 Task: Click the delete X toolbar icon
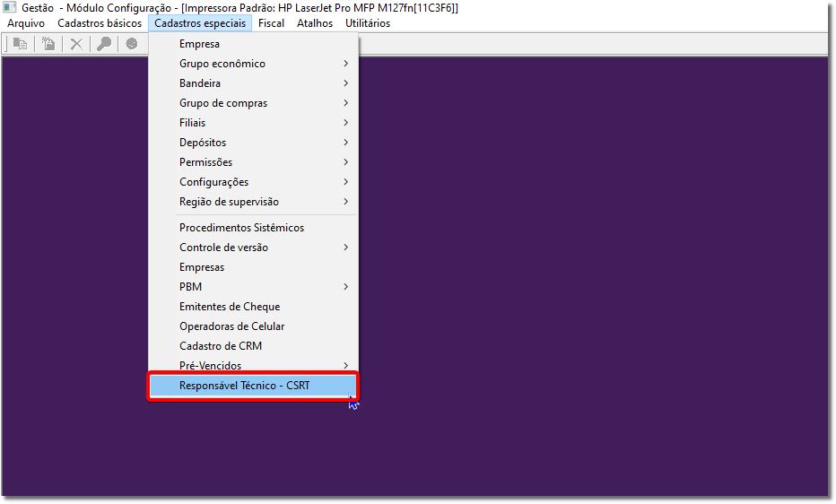(x=76, y=44)
